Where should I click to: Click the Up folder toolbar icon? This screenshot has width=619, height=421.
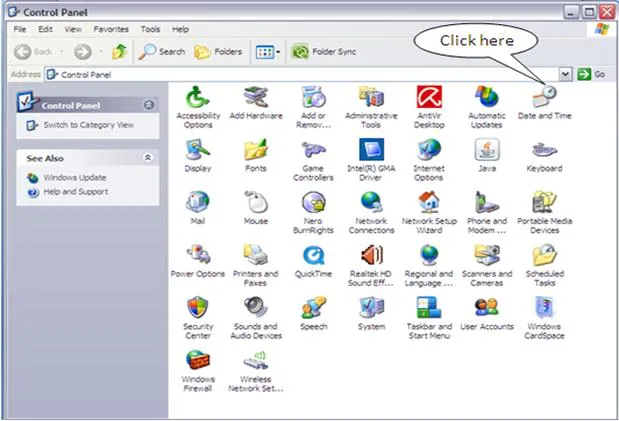(x=119, y=52)
